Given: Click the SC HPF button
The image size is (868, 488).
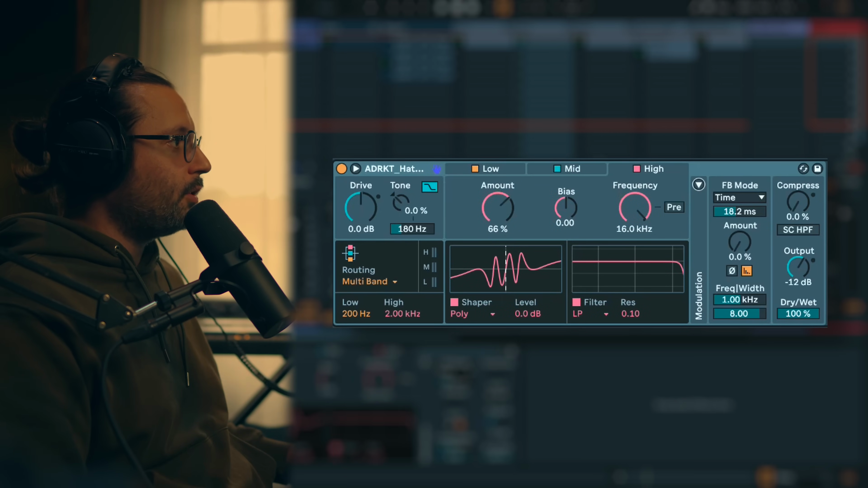Looking at the screenshot, I should 797,230.
